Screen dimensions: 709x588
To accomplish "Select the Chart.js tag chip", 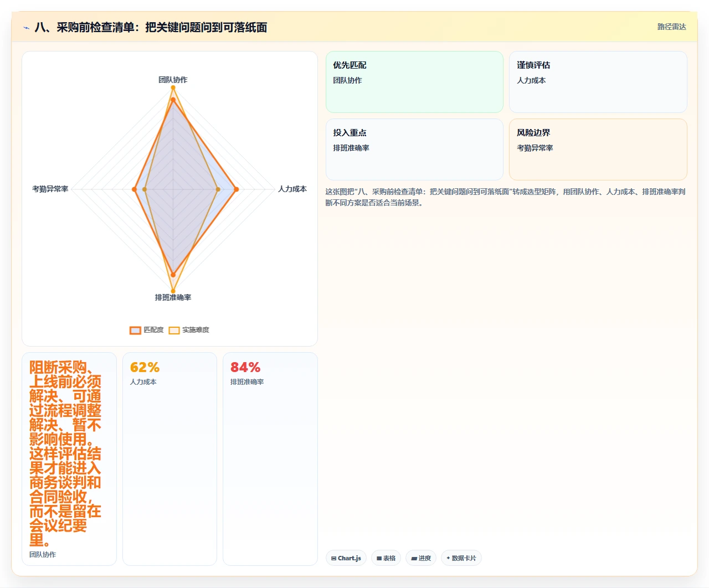I will (x=346, y=558).
